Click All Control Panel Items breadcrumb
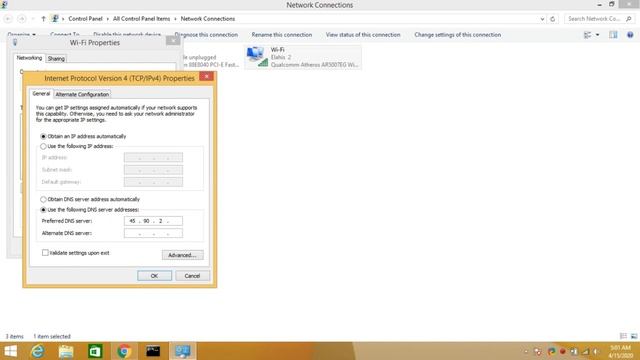This screenshot has width=640, height=360. 141,19
